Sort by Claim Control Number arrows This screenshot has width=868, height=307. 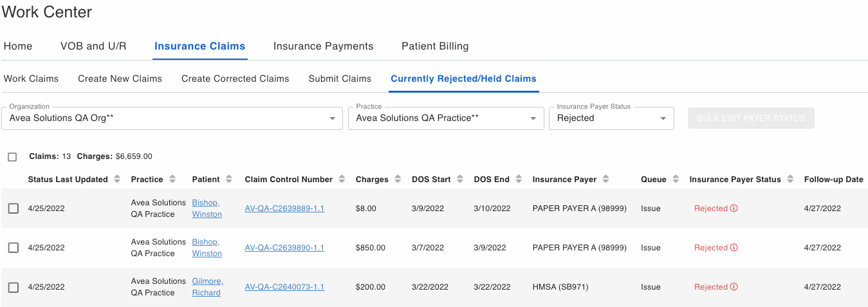click(342, 180)
